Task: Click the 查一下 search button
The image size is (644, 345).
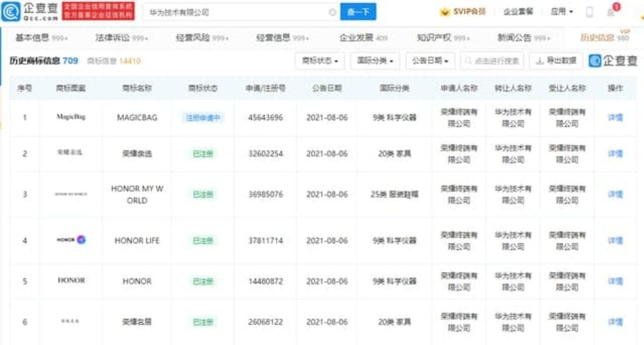Action: point(357,11)
